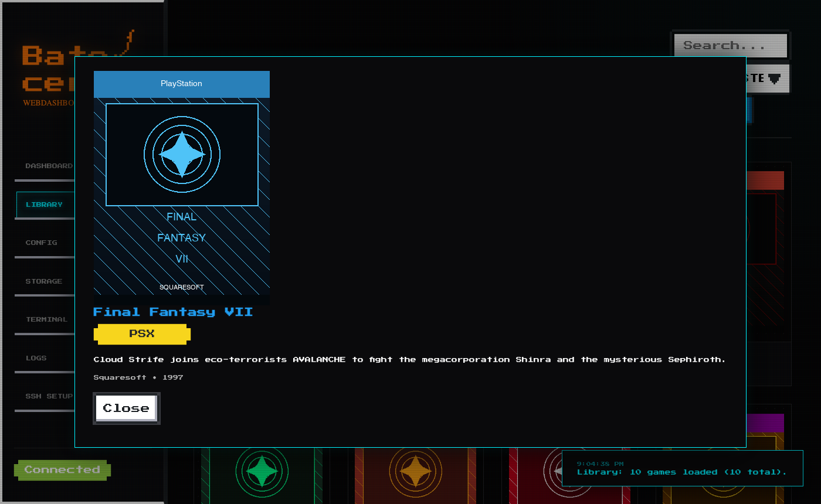This screenshot has height=504, width=821.
Task: Click the yellow PSX platform badge
Action: [x=142, y=334]
